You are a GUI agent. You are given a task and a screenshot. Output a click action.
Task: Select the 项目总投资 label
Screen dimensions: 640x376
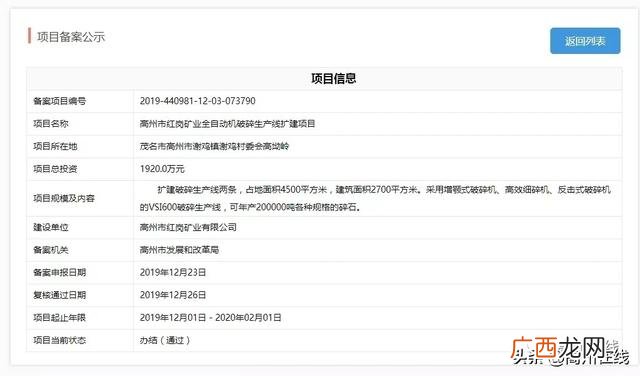(55, 169)
